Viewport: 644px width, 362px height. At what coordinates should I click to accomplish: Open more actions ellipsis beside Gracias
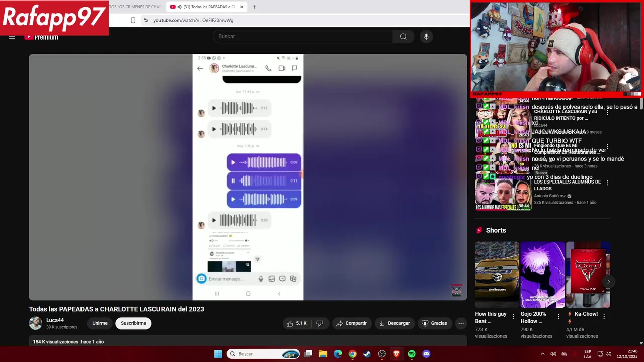click(x=461, y=323)
